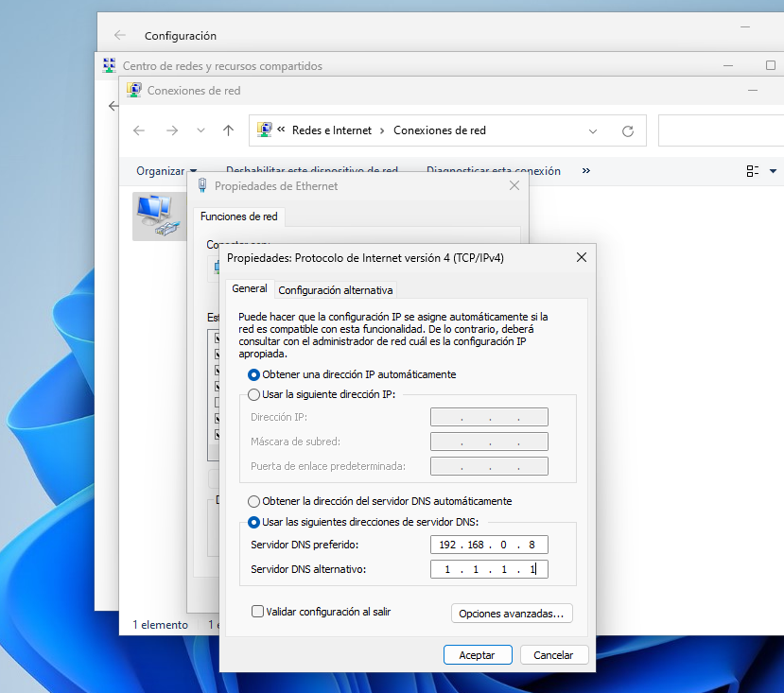Screen dimensions: 784x693
Task: Click Redes e Internet breadcrumb
Action: coord(332,130)
